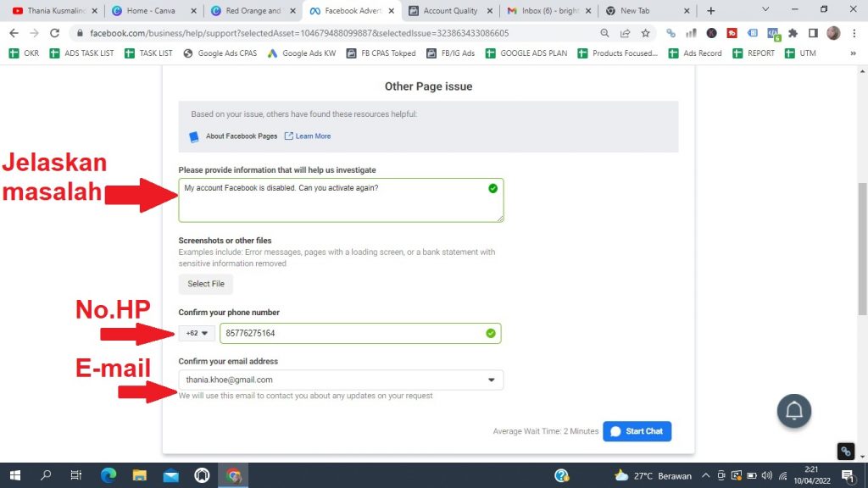Open File Explorer from taskbar
Viewport: 868px width, 488px height.
point(140,475)
